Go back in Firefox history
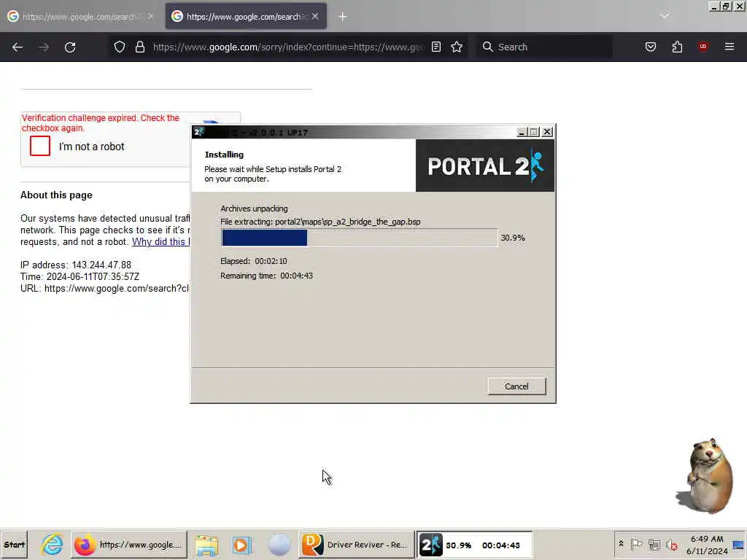The height and width of the screenshot is (560, 747). (x=18, y=47)
